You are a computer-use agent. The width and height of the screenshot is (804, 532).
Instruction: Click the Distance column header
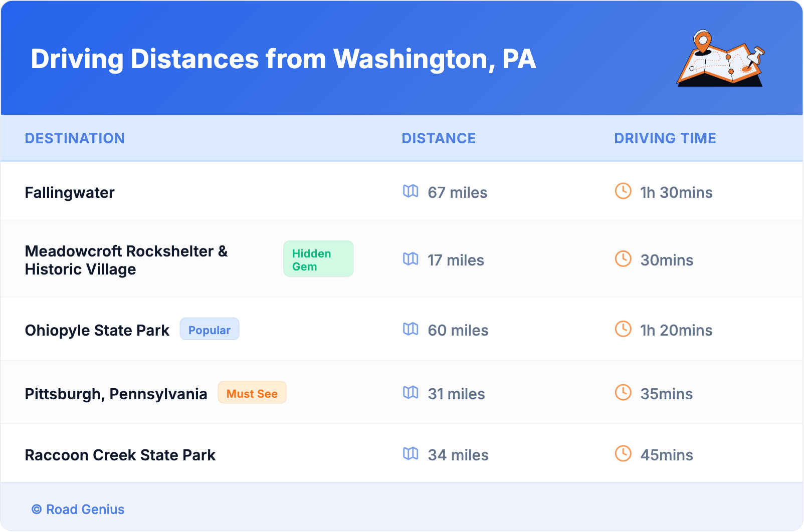[x=439, y=138]
